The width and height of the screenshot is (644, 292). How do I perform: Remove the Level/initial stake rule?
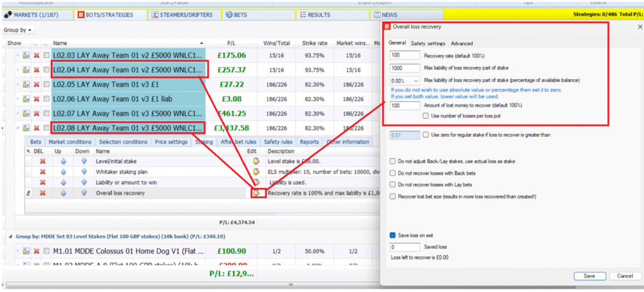point(42,161)
